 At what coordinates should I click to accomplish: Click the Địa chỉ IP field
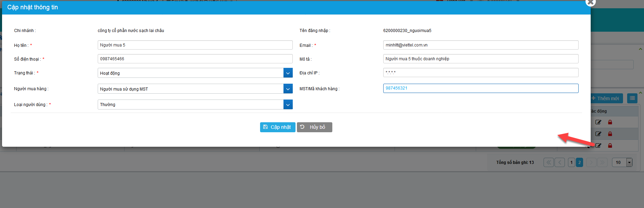480,73
